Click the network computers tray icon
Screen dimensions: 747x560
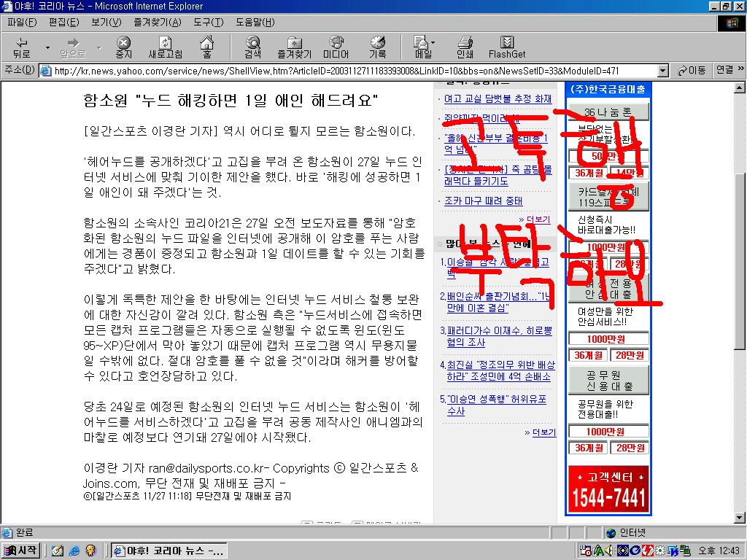coord(686,551)
